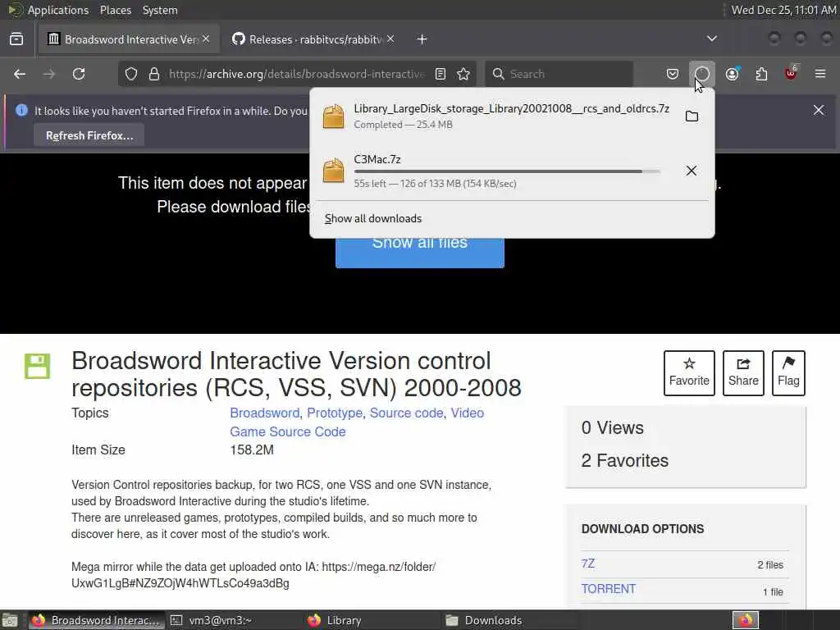Open the extensions puzzle icon
Viewport: 840px width, 630px height.
761,74
